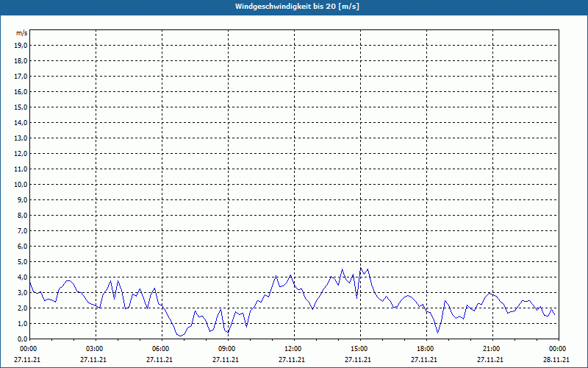This screenshot has width=588, height=368.
Task: Select the '13,0' y-axis label
Action: tap(21, 138)
